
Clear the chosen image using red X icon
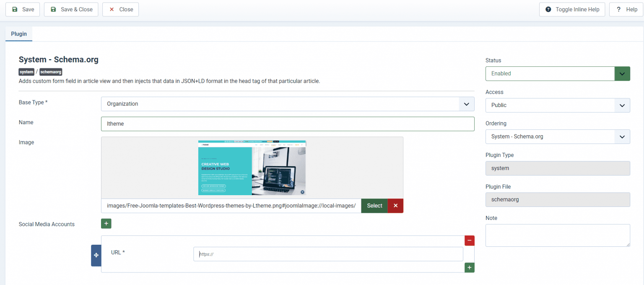[395, 206]
